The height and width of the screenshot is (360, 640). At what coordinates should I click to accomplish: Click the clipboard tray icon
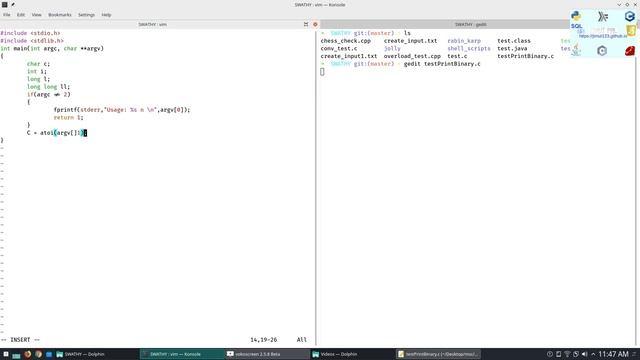tap(558, 354)
